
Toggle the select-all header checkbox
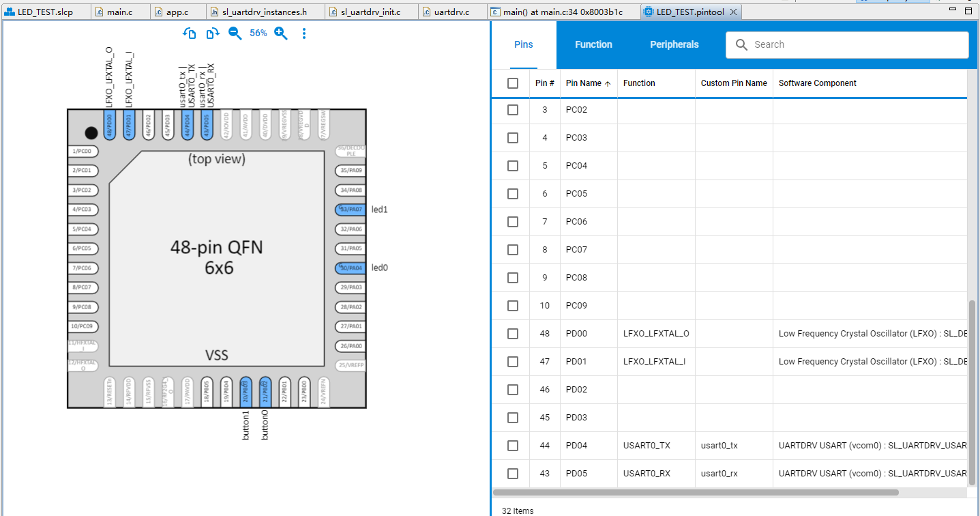(513, 83)
